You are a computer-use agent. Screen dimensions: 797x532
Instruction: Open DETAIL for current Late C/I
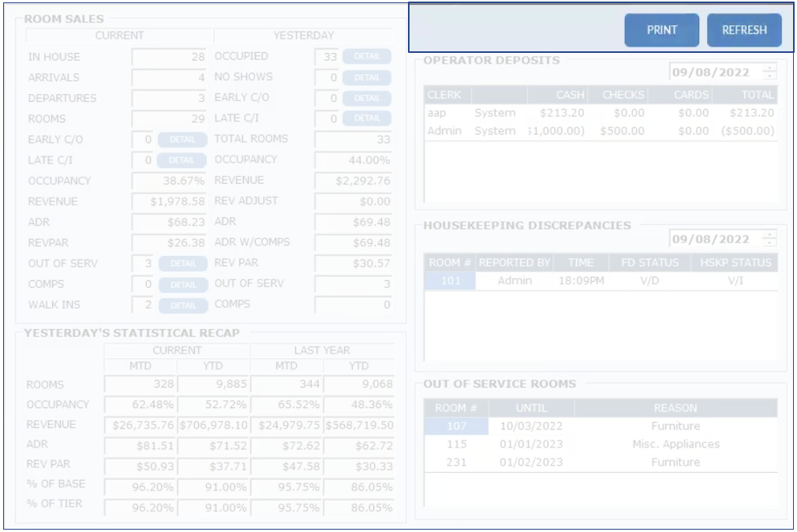[182, 160]
